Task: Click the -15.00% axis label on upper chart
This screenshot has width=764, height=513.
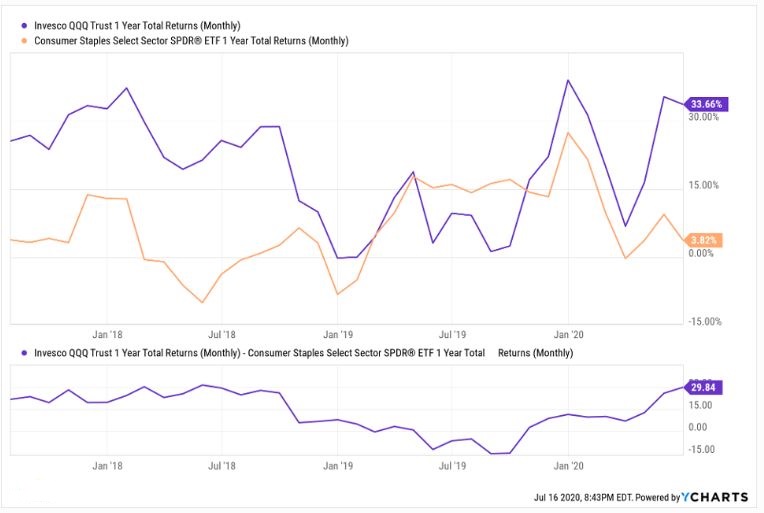Action: point(705,322)
